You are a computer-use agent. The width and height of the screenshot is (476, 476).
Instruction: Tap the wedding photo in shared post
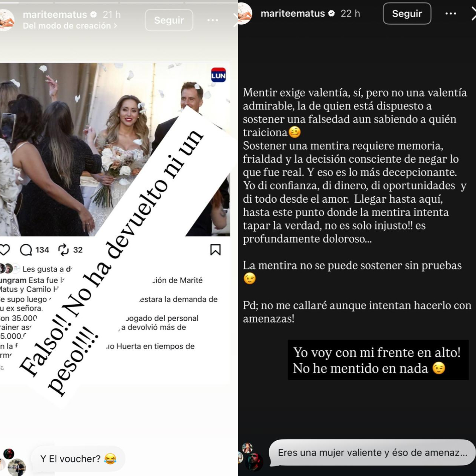click(x=115, y=150)
